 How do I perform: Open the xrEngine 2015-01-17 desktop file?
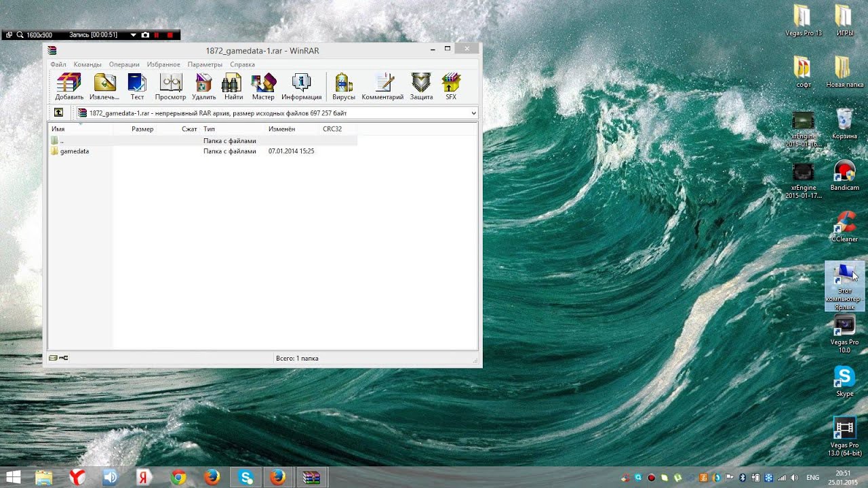803,180
